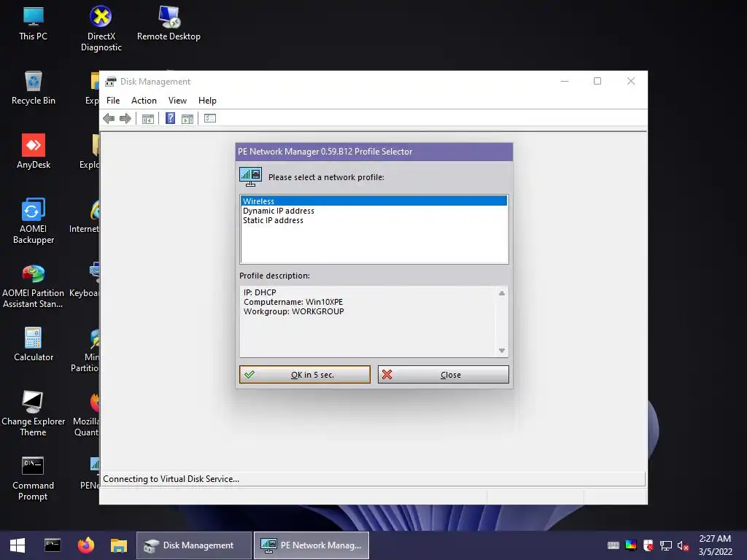The image size is (747, 560).
Task: Open the AOMEI Backupper desktop shortcut
Action: (x=34, y=221)
